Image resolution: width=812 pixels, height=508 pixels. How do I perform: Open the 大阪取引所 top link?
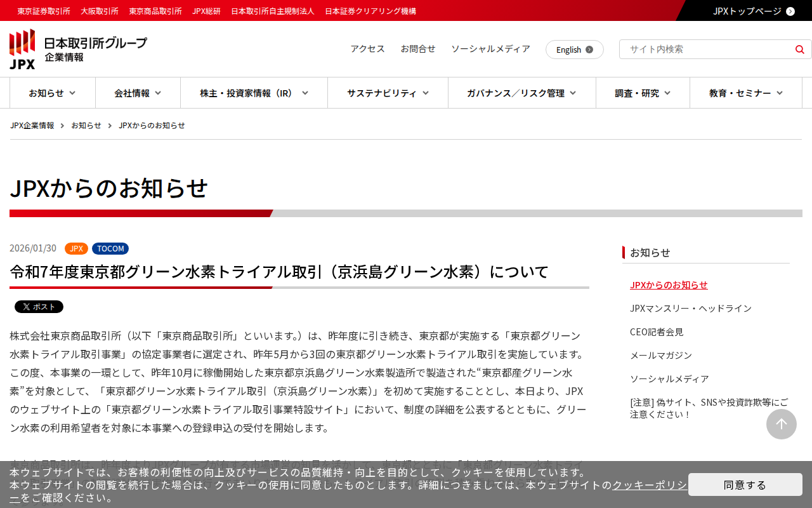tap(100, 11)
